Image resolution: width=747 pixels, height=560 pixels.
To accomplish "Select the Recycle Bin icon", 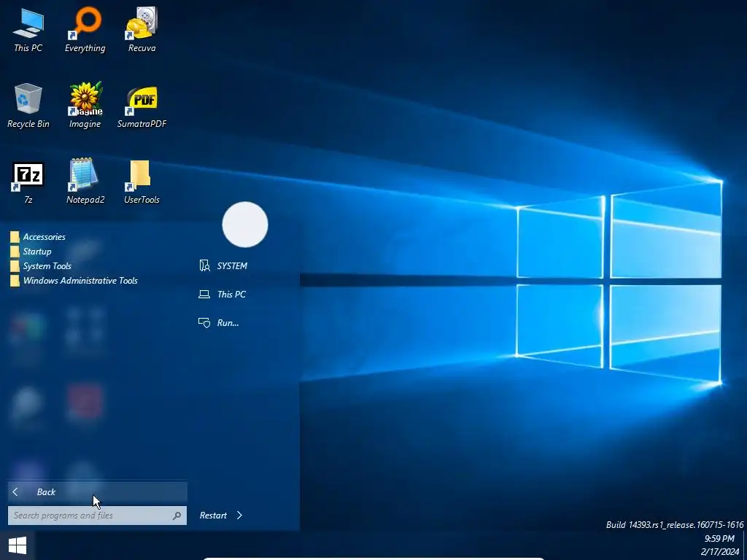I will (x=28, y=105).
